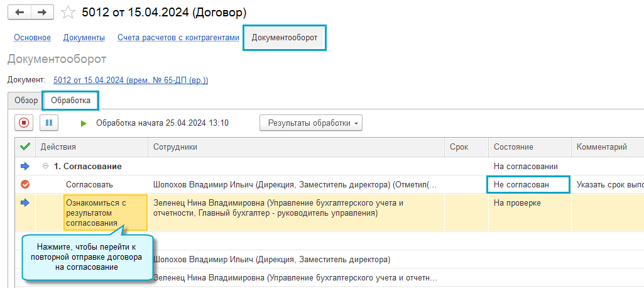Open the Результаты обработки dropdown
This screenshot has height=288, width=644.
point(310,123)
